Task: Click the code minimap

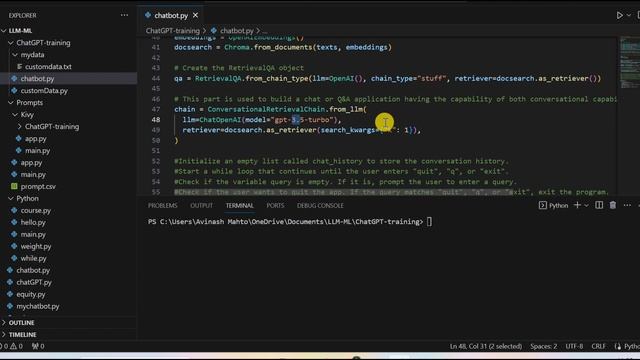Action: [629, 62]
